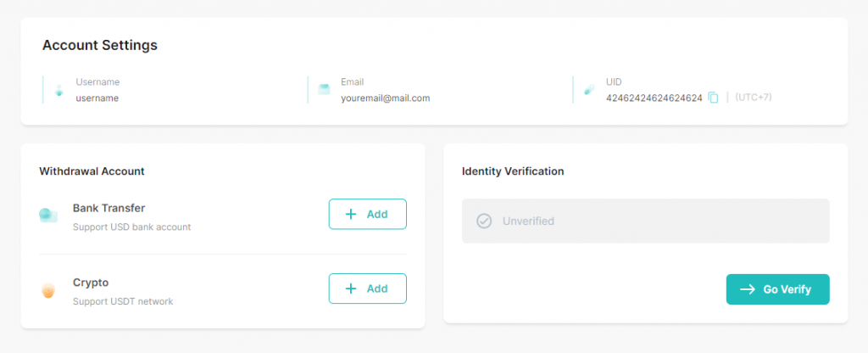Screen dimensions: 868x353
Task: Click the Unverified status field
Action: tap(645, 221)
